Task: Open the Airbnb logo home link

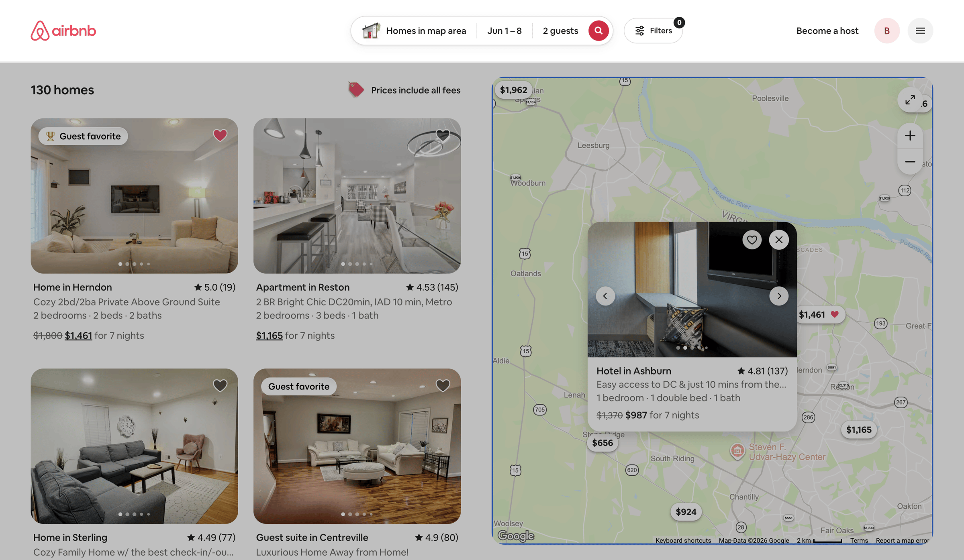Action: [63, 31]
